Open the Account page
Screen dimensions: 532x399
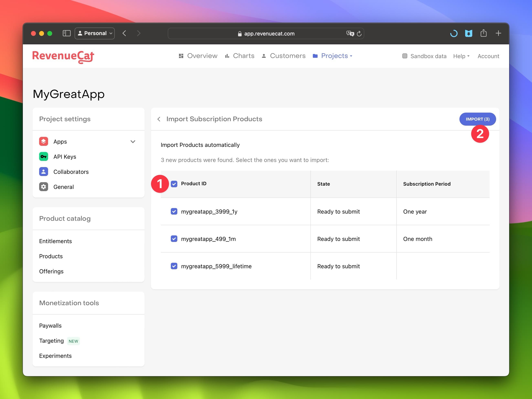[x=488, y=56]
